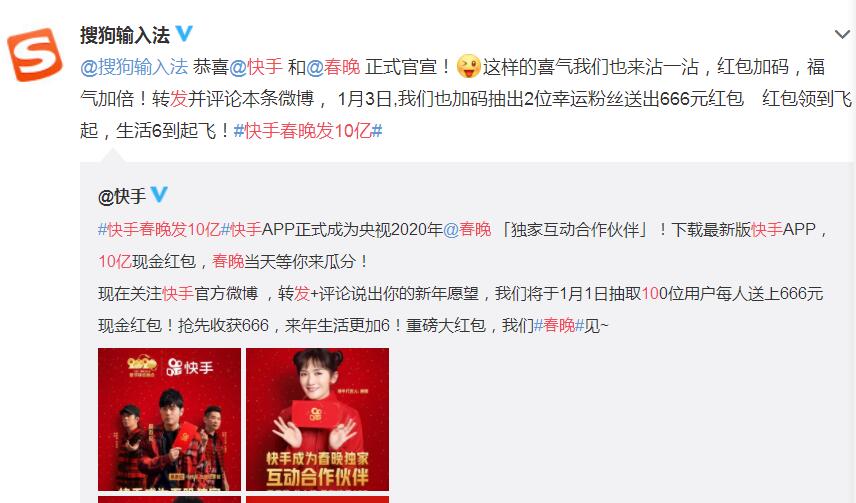This screenshot has width=856, height=503.
Task: Open the 搜狗输入法 account name heading
Action: pos(124,35)
